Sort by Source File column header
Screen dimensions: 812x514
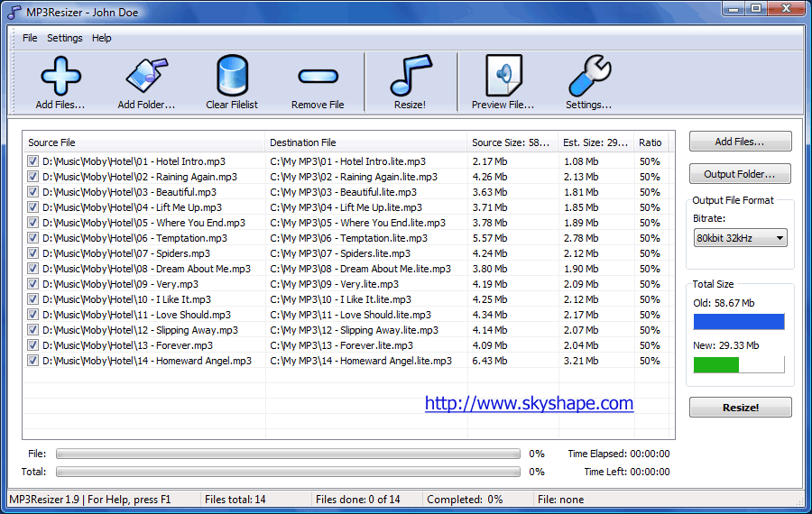pos(143,142)
